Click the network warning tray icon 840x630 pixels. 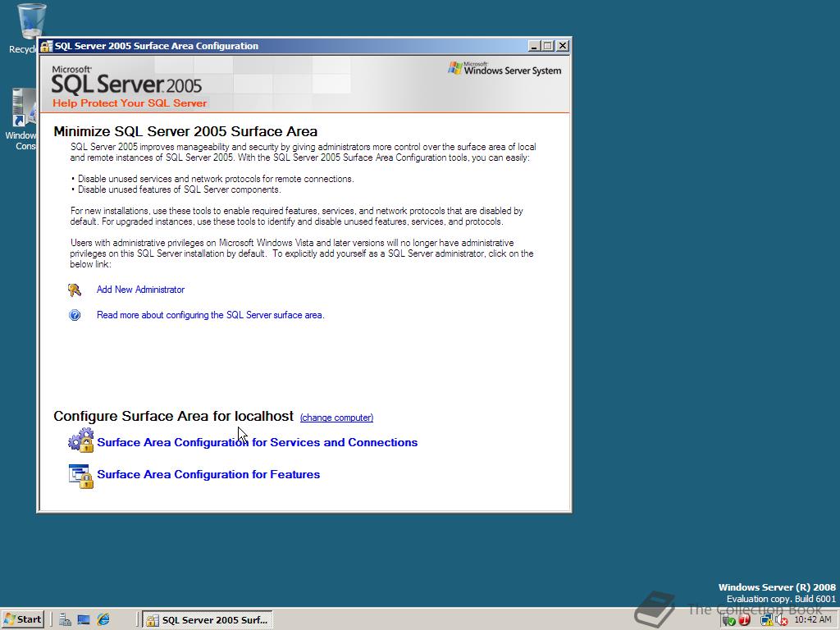pyautogui.click(x=766, y=620)
